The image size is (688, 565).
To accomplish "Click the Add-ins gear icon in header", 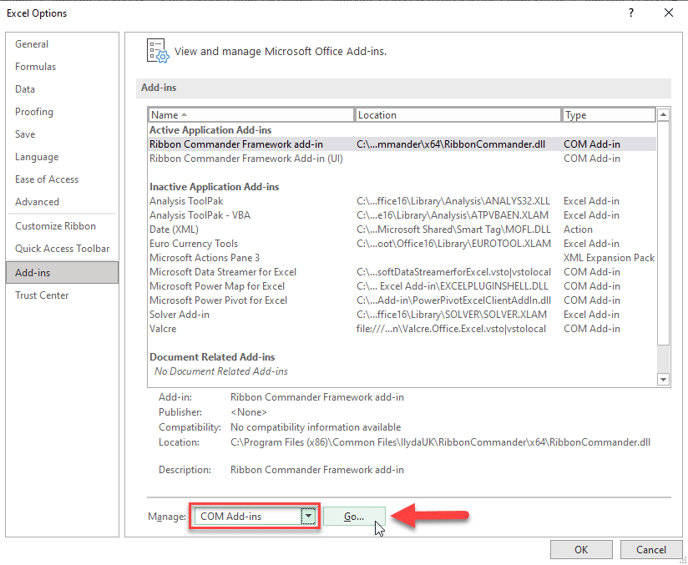I will (x=157, y=50).
